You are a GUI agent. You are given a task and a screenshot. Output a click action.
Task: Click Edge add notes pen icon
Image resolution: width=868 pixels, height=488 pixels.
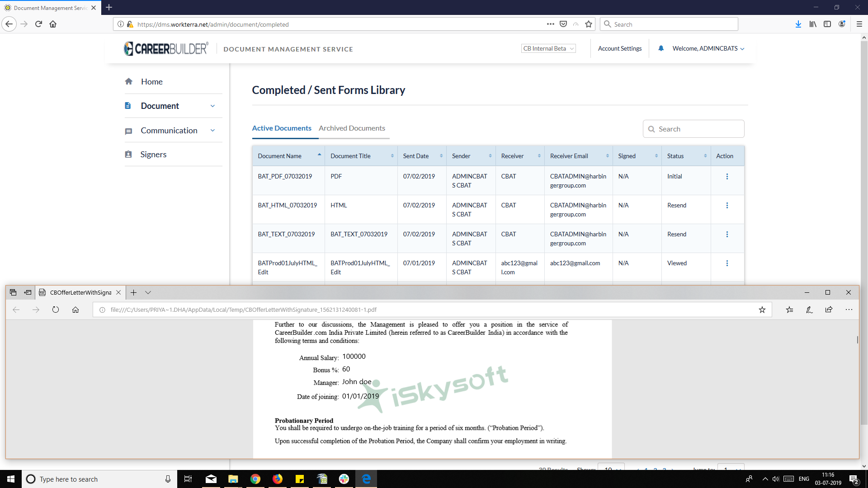[x=809, y=310]
